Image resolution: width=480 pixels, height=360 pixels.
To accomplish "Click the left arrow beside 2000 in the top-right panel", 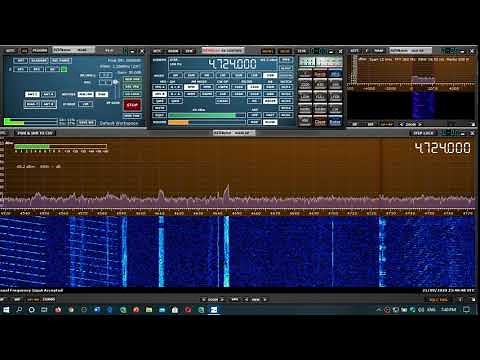I will [402, 124].
